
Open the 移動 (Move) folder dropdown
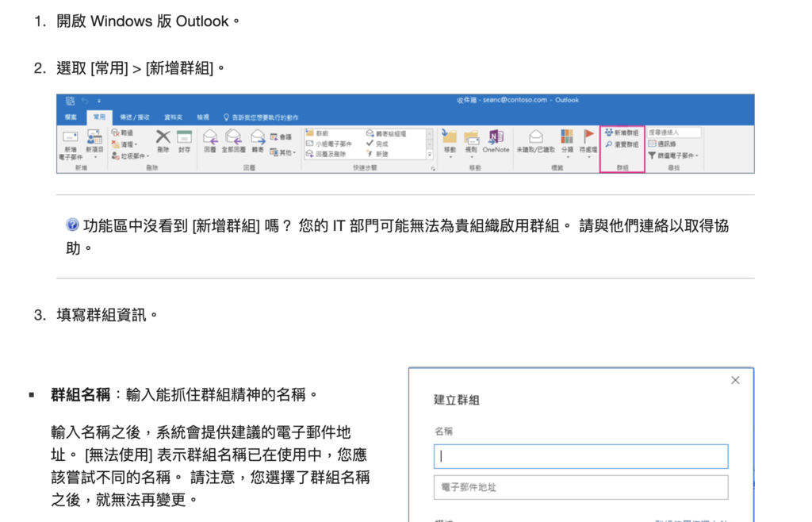450,143
